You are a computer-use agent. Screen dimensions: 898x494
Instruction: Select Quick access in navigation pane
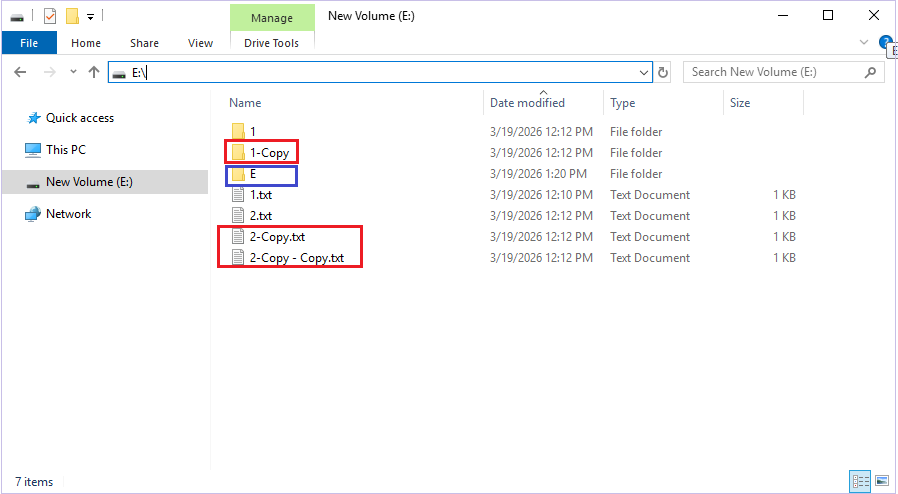coord(80,118)
